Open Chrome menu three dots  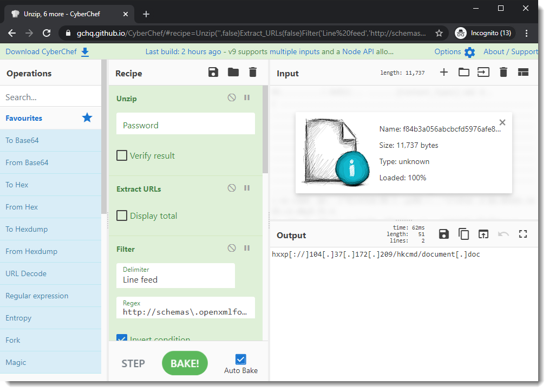pos(527,33)
